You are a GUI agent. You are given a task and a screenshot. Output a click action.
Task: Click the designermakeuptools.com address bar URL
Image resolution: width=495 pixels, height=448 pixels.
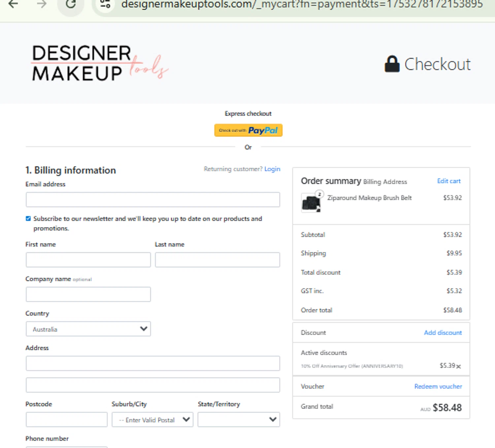tap(302, 4)
